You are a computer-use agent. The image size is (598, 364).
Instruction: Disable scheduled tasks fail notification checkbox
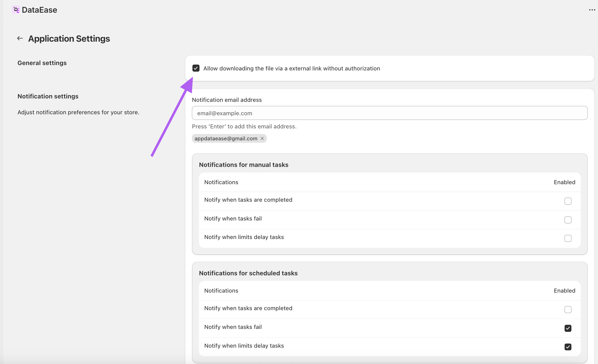point(568,328)
